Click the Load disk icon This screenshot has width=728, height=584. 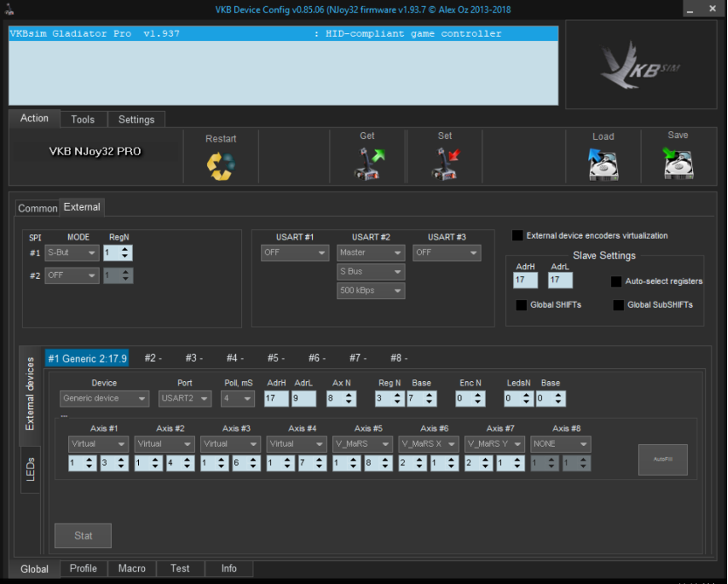603,164
